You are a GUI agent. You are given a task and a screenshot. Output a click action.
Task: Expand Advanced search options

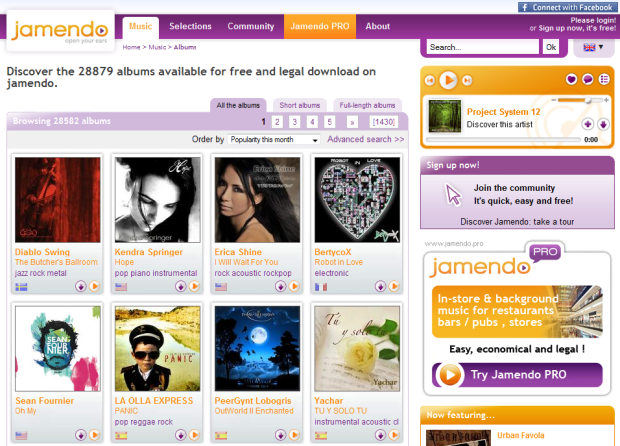[x=365, y=139]
